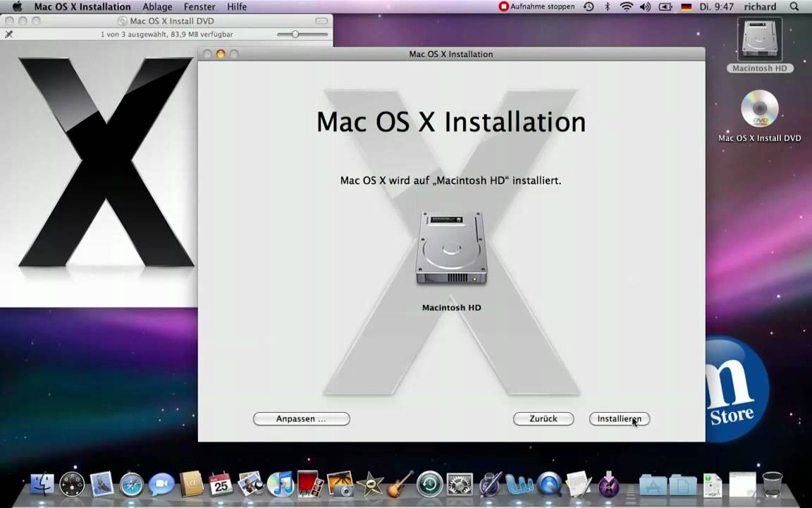Open Spotlight search magnifier
This screenshot has height=508, width=812.
click(x=794, y=7)
